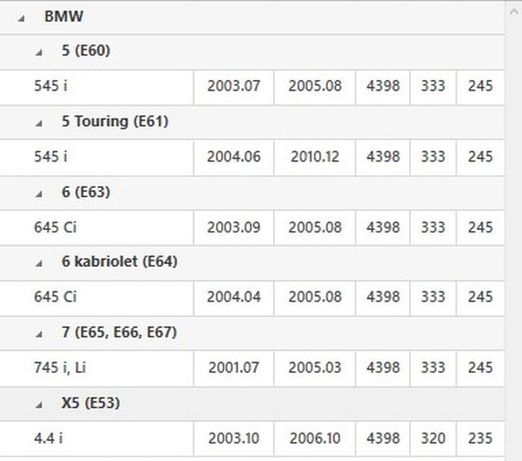Select the 645 Ci row under 6 kabriolet
This screenshot has height=461, width=522.
[x=252, y=298]
